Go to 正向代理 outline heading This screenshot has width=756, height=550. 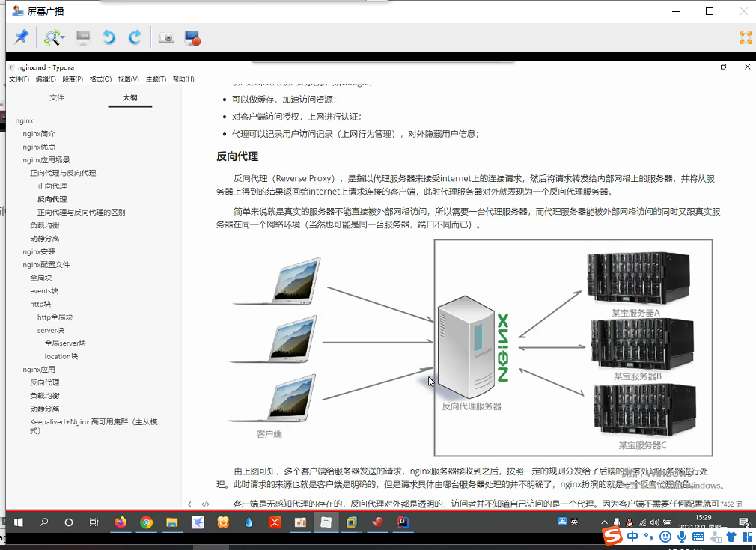(52, 186)
